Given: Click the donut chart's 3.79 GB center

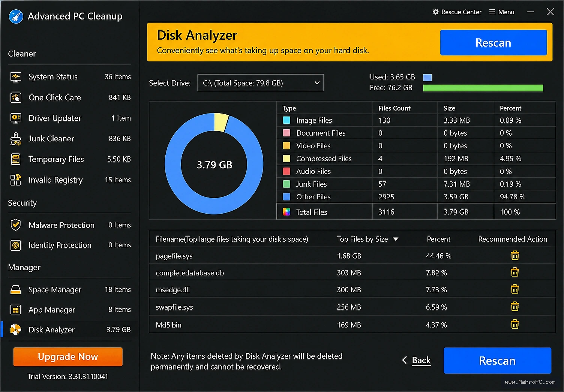Looking at the screenshot, I should point(214,165).
